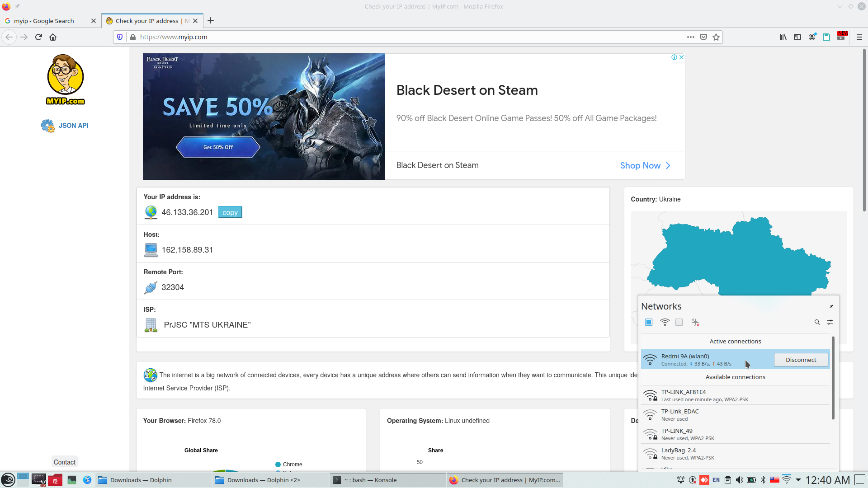Bookmark this page with star icon

point(716,37)
